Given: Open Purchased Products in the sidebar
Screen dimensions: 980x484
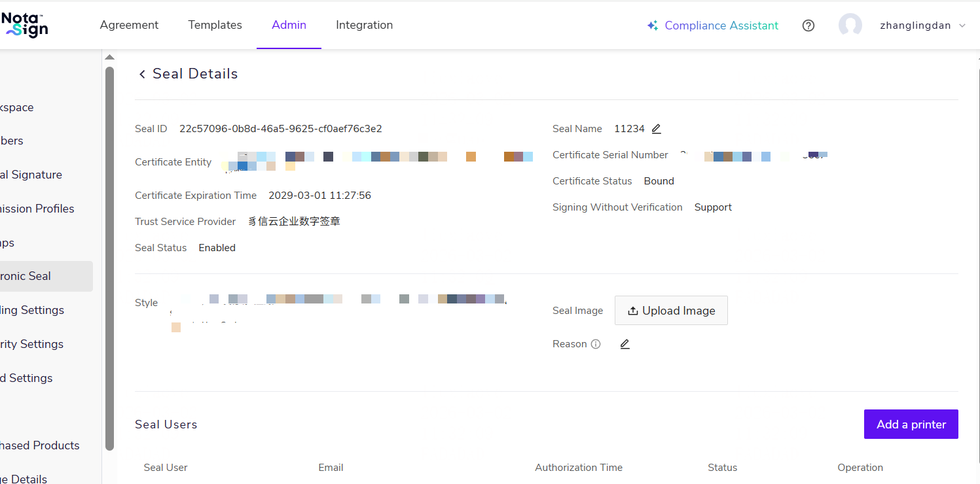Looking at the screenshot, I should [x=40, y=445].
